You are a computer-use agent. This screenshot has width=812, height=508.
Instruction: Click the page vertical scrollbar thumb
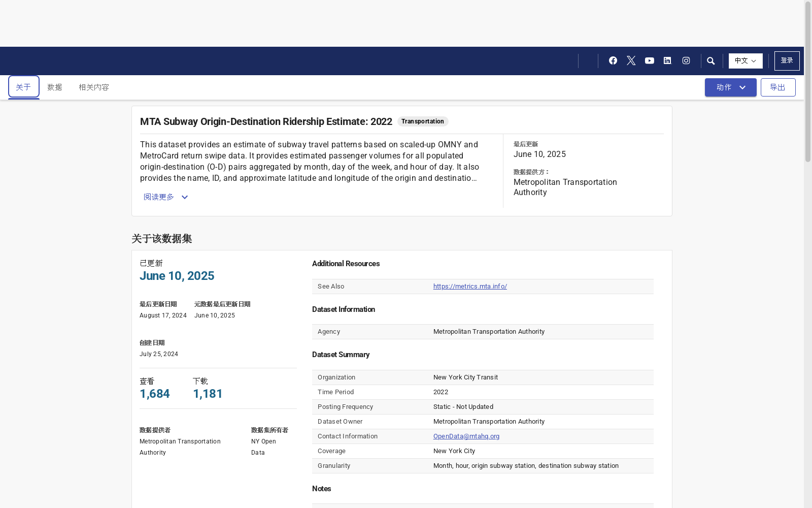click(x=808, y=82)
